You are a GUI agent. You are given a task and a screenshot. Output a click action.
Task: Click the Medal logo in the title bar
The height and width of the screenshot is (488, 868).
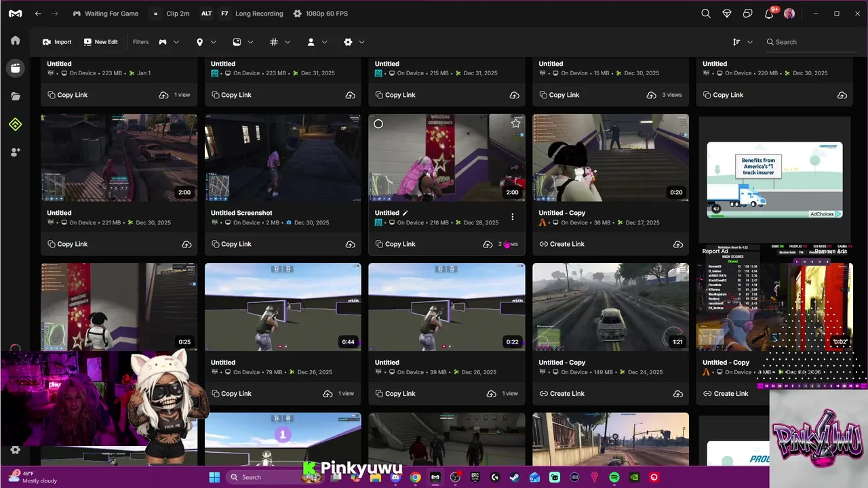(x=15, y=14)
